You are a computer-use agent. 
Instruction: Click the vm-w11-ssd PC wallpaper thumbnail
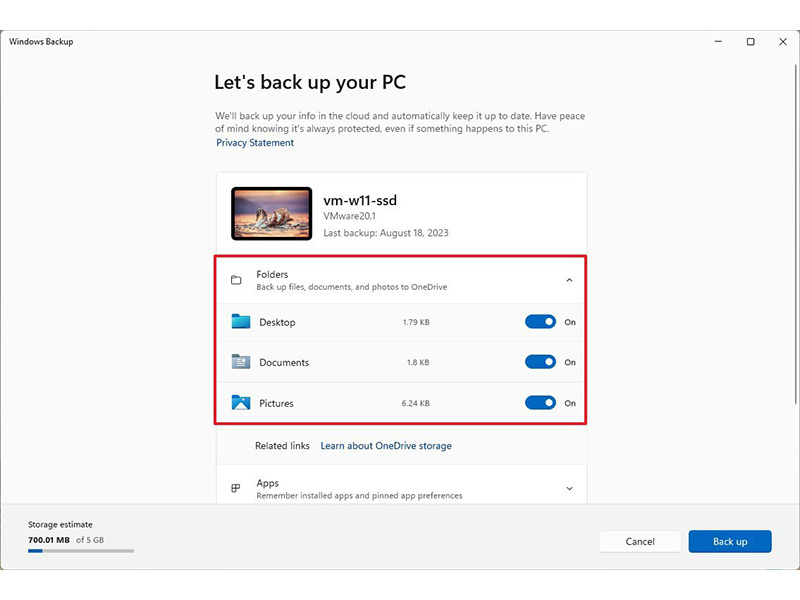(271, 213)
